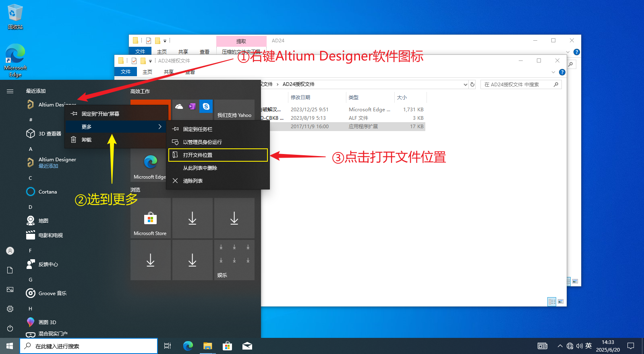Switch to 主页 tab in AD24授权文件 window
This screenshot has height=354, width=644.
point(147,72)
